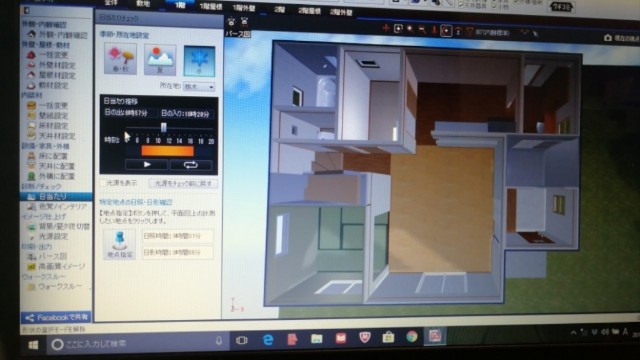Click the first view icon above パース図

coord(231,22)
